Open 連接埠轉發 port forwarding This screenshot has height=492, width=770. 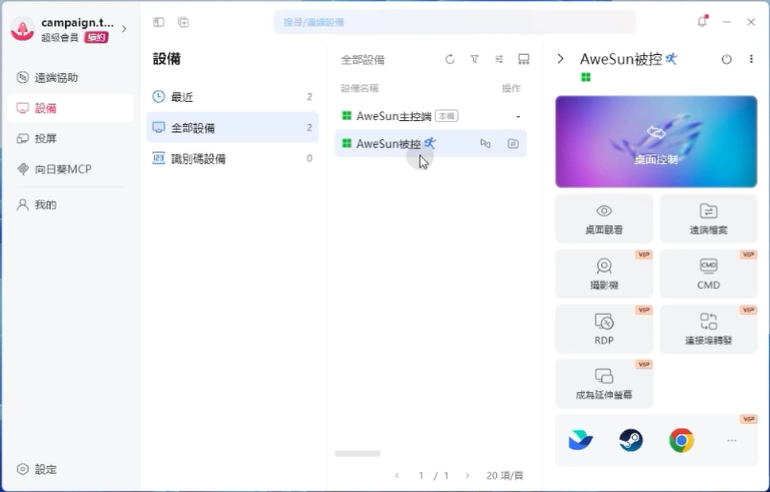pos(709,329)
